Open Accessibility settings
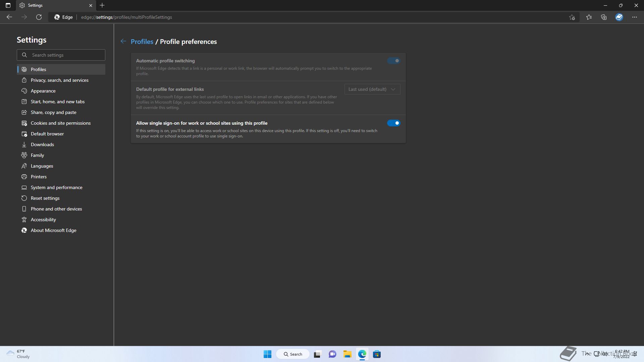 click(61, 220)
